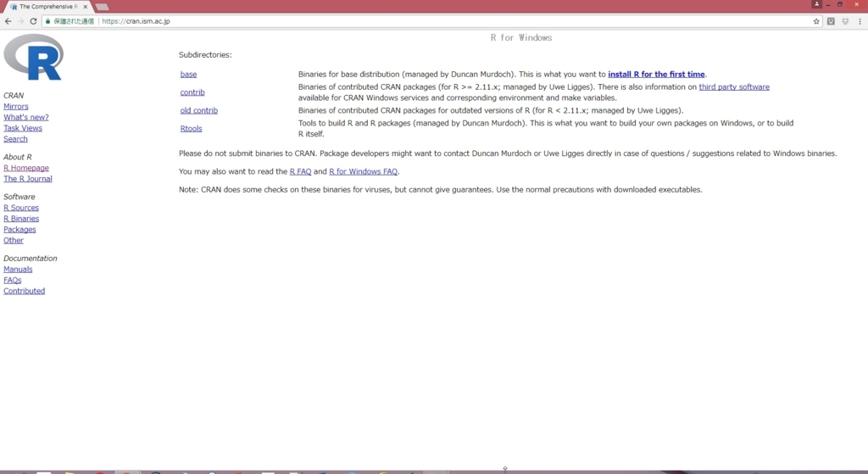Click the R for Windows heading

click(x=521, y=37)
